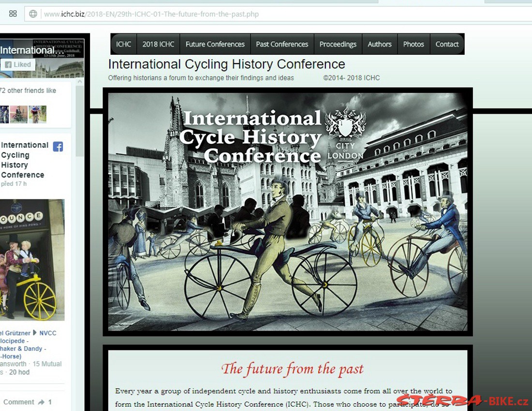This screenshot has width=532, height=411.
Task: Open the NVCC group link
Action: coord(48,333)
